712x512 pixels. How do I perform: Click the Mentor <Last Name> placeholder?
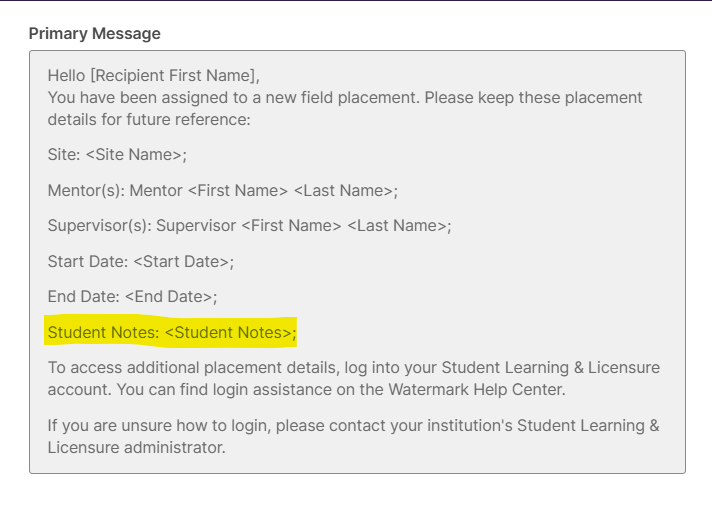tap(344, 191)
